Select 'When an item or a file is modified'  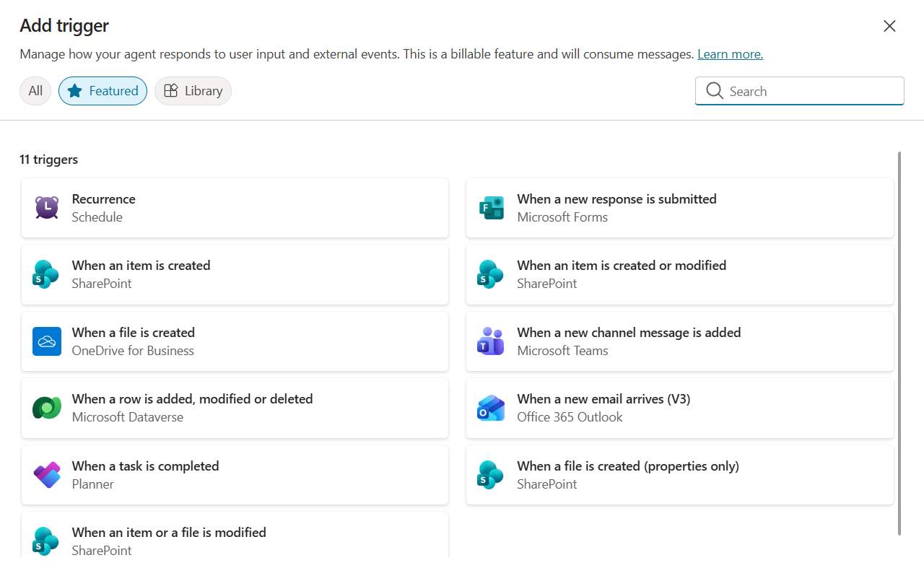169,533
